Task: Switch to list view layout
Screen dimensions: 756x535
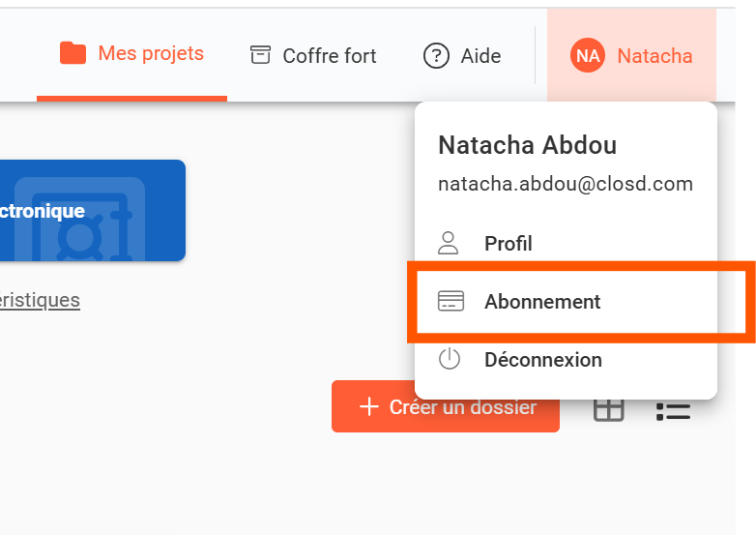Action: pyautogui.click(x=673, y=410)
